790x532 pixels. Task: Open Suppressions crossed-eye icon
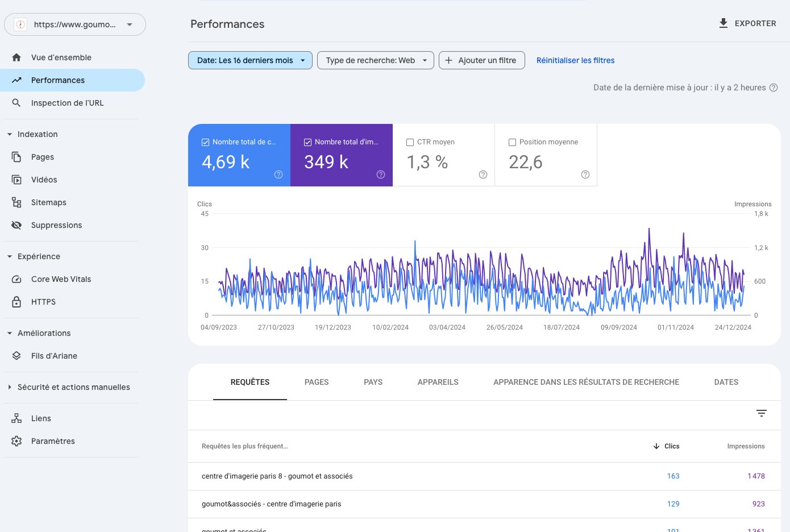(16, 225)
